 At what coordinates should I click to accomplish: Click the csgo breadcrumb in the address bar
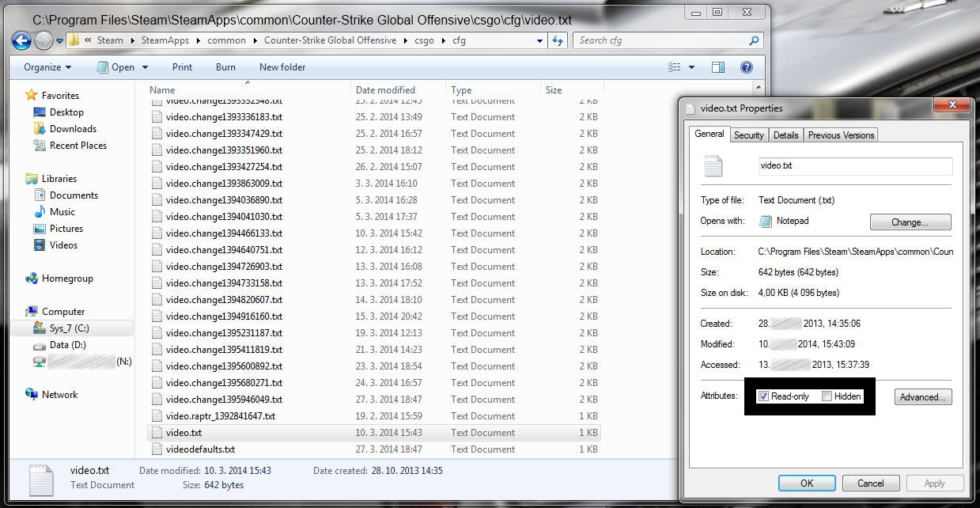coord(426,40)
